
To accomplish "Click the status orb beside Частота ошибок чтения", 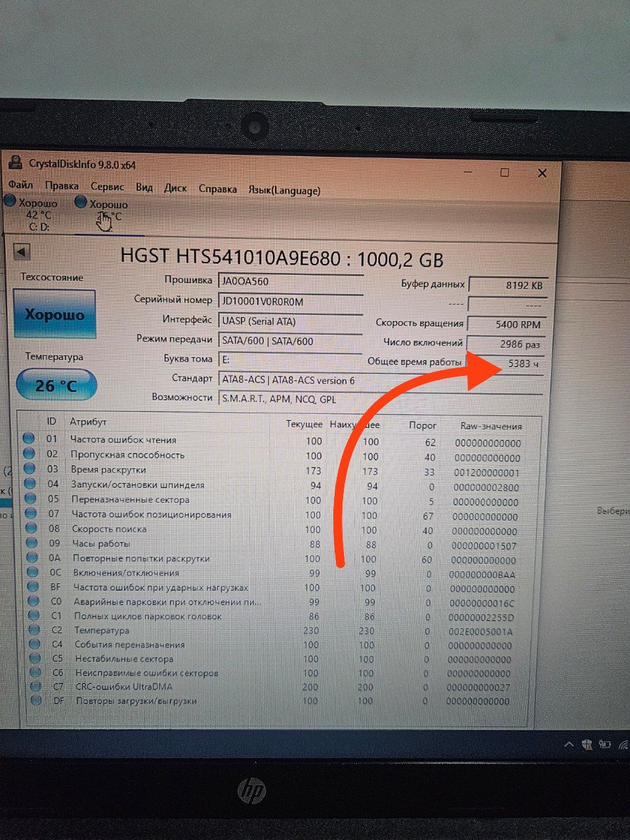I will coord(30,439).
